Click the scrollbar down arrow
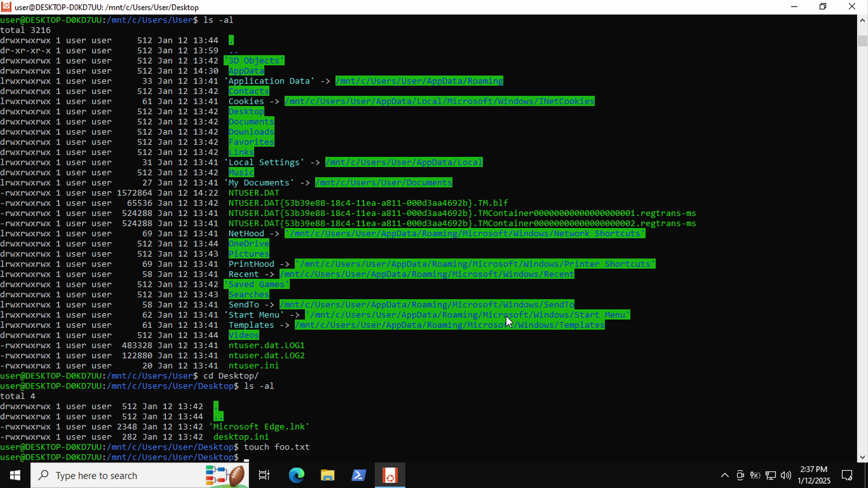This screenshot has width=868, height=488. click(x=862, y=457)
